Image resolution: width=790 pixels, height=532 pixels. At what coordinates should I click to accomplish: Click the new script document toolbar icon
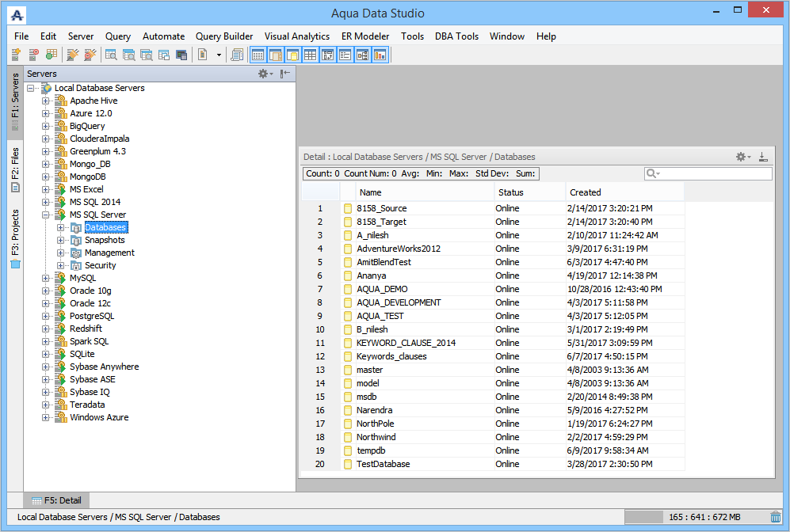[x=203, y=55]
